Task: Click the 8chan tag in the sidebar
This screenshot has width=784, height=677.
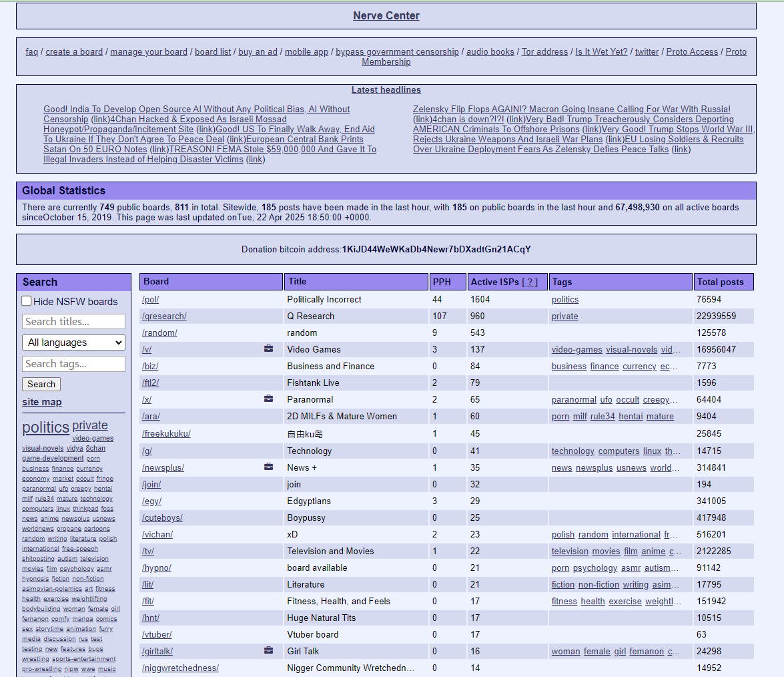Action: pyautogui.click(x=95, y=449)
